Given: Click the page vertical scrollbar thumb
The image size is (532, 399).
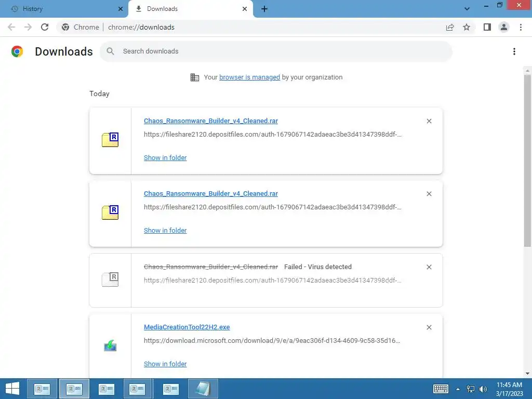Looking at the screenshot, I should point(527,161).
